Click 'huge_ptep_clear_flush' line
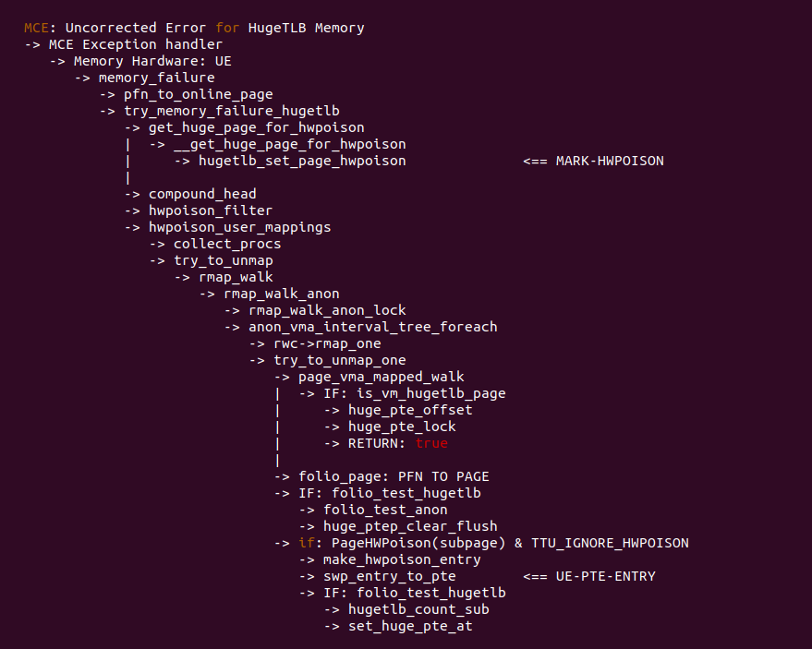 click(410, 526)
